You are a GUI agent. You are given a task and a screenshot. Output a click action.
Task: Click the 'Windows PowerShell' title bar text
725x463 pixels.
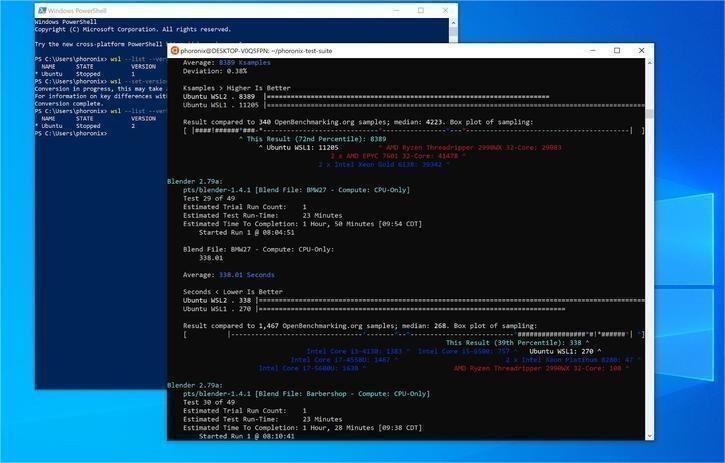77,10
